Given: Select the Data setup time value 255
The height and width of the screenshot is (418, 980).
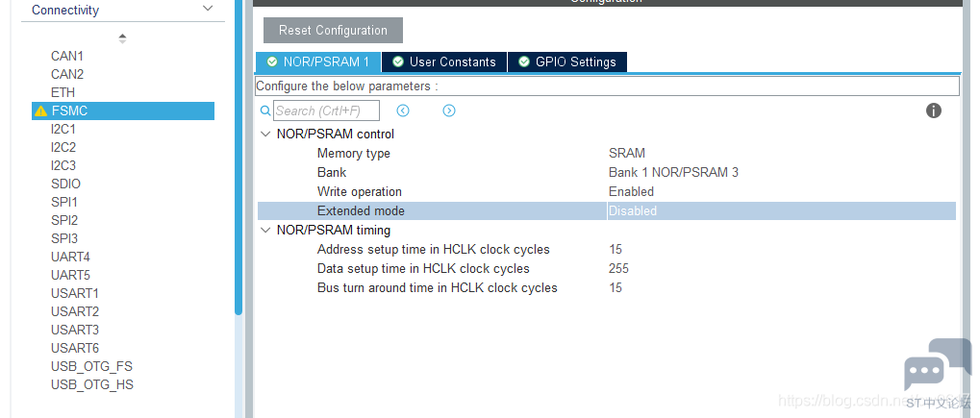Looking at the screenshot, I should tap(618, 269).
